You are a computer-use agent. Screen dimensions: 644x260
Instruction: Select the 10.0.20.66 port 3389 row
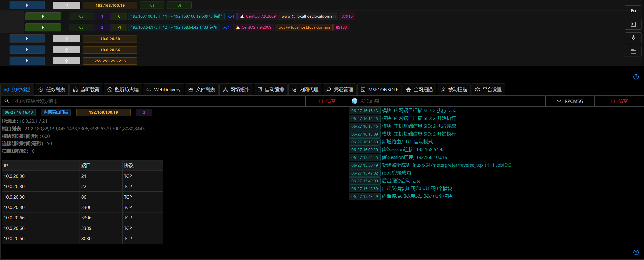(x=82, y=228)
